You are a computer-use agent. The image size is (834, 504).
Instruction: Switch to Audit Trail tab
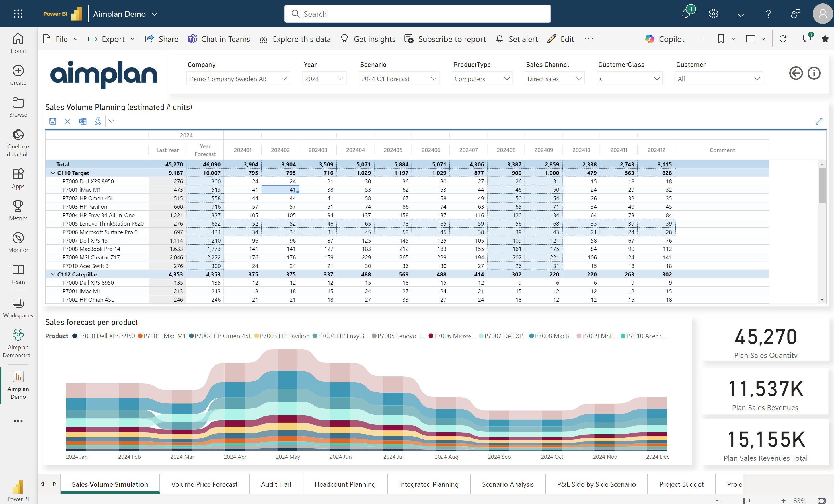[x=276, y=484]
